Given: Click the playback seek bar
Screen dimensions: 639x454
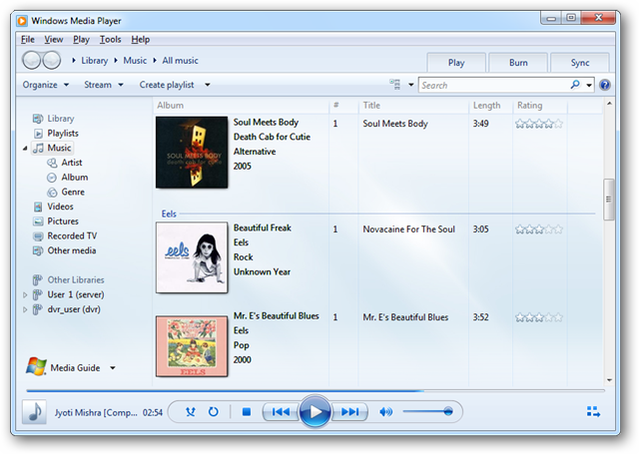Looking at the screenshot, I should pos(316,390).
